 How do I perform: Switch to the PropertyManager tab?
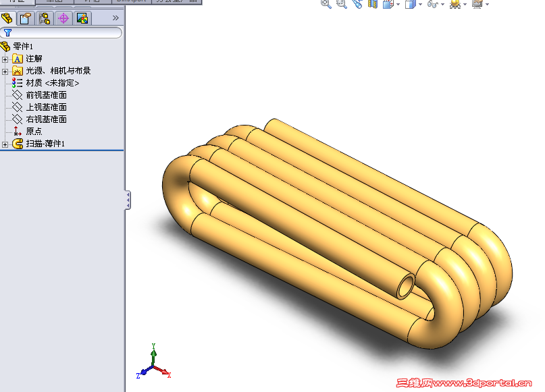pyautogui.click(x=26, y=18)
